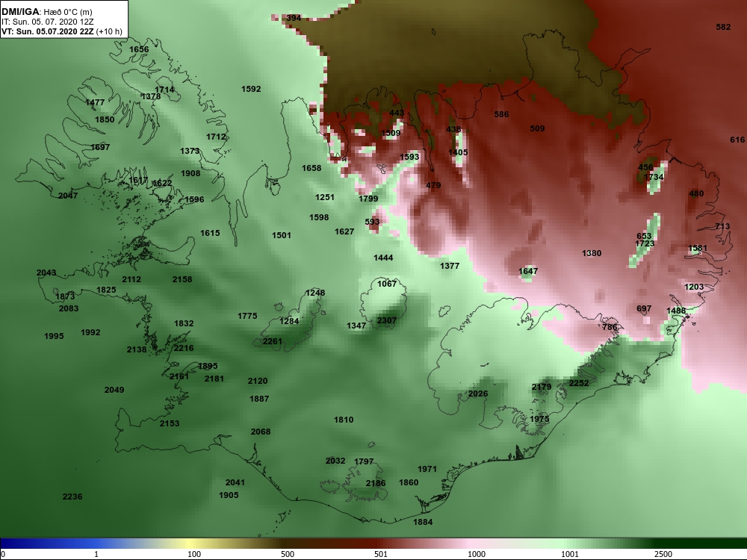Click the 1203 value

694,287
